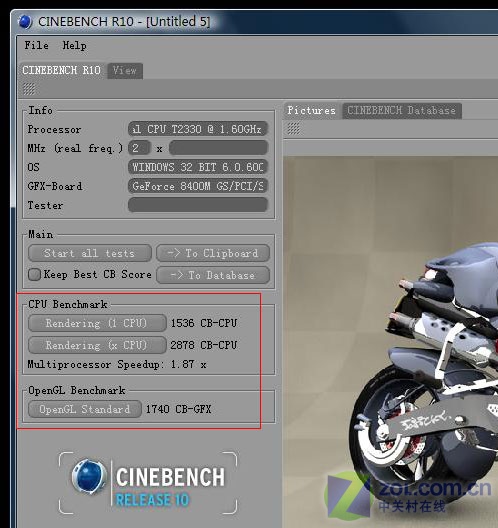Click the MHz real freq value field
The width and height of the screenshot is (498, 528).
(219, 148)
